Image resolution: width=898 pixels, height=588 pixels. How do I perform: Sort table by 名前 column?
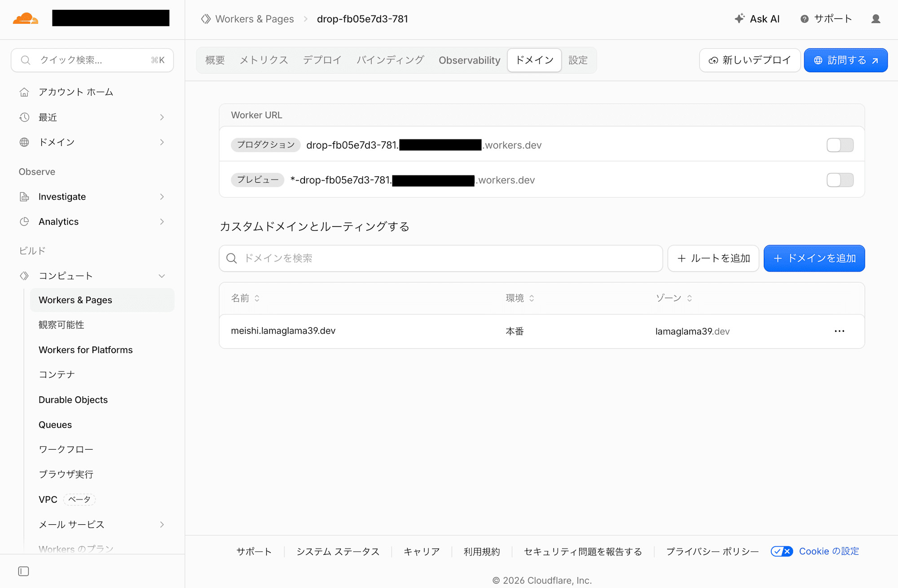245,298
